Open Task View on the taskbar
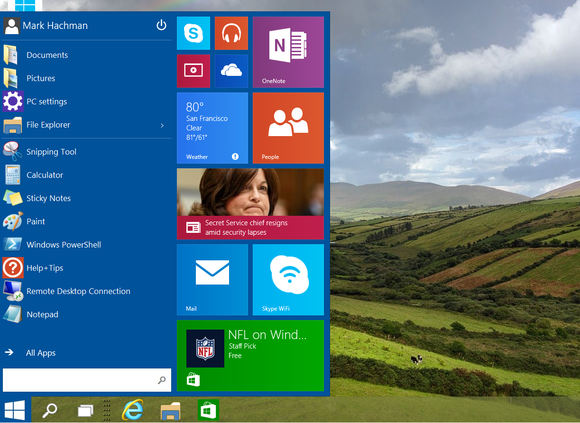This screenshot has height=423, width=580. point(85,410)
